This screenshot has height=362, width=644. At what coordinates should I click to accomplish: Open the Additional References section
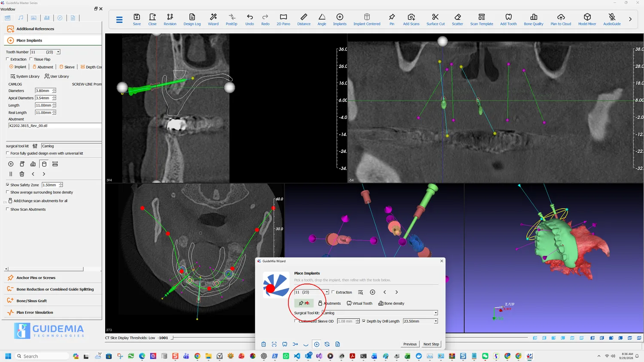53,29
